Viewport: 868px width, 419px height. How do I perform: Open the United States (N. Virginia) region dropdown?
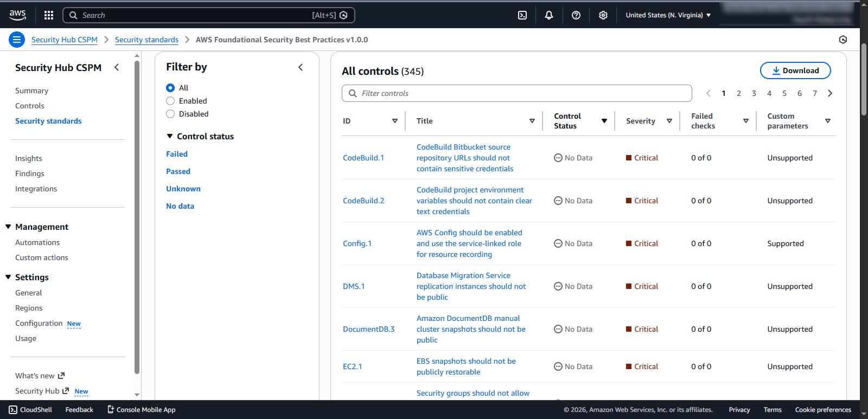coord(668,15)
